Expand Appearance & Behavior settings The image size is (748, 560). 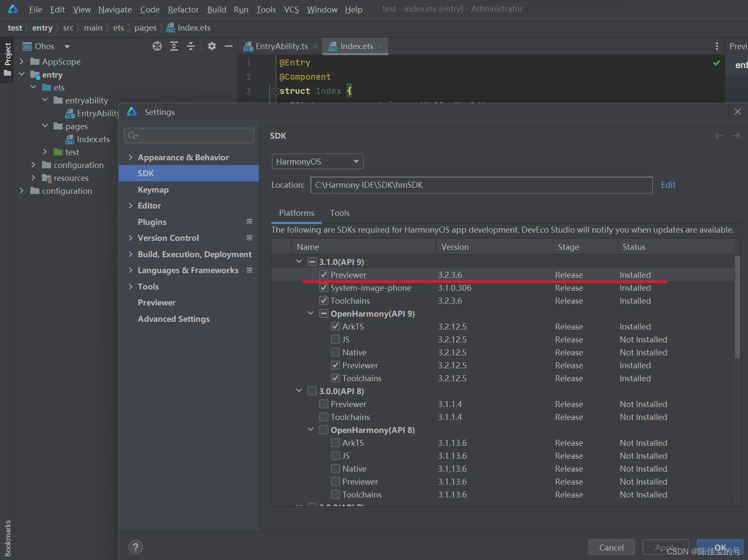[x=130, y=157]
